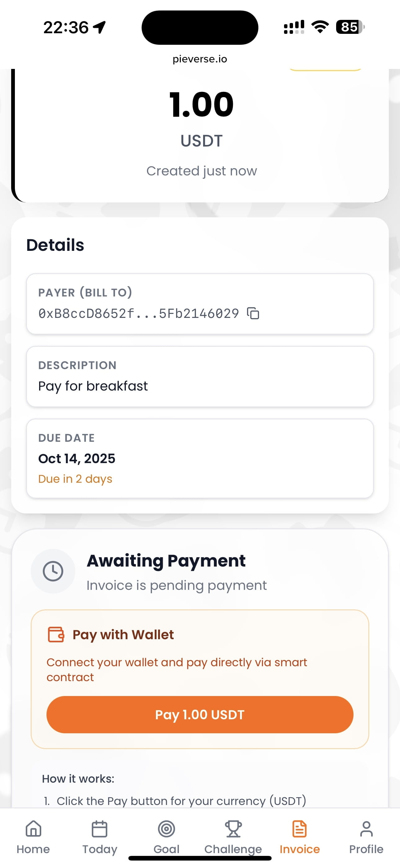400x868 pixels.
Task: Copy the payer wallet address
Action: (253, 313)
